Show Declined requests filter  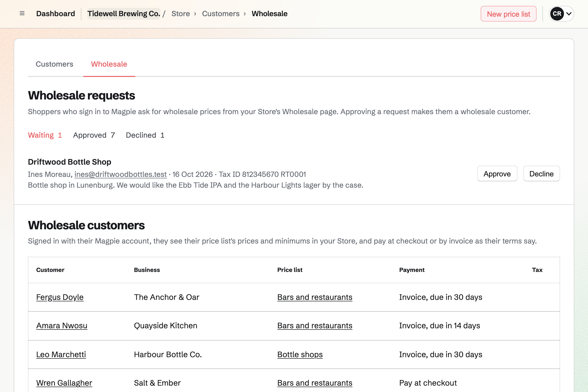coord(145,135)
